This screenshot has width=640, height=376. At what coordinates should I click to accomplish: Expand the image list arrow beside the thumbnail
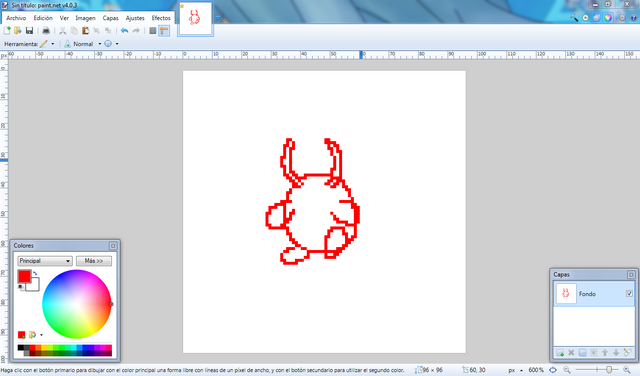[218, 18]
